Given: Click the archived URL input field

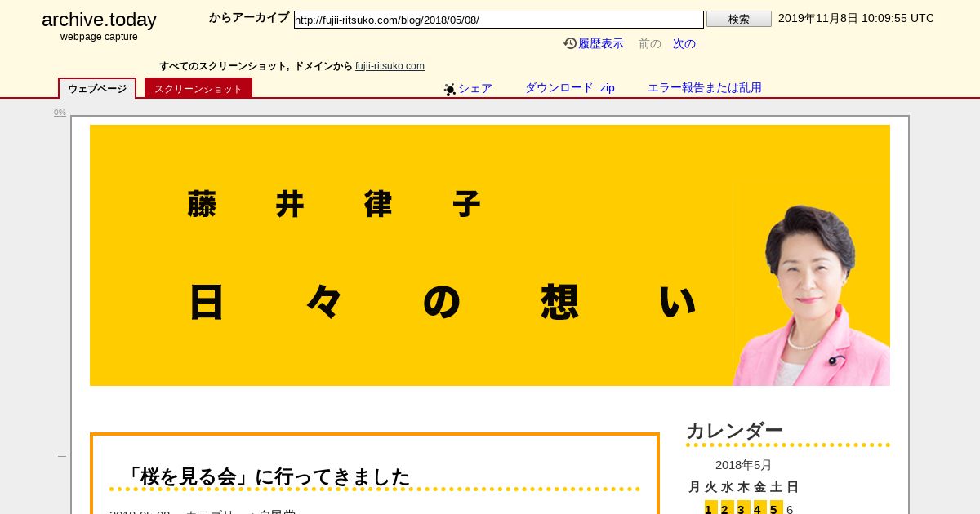Looking at the screenshot, I should click(x=498, y=20).
